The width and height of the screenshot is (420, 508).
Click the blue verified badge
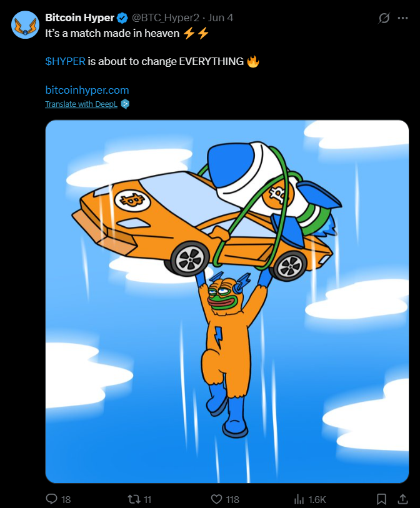(123, 17)
